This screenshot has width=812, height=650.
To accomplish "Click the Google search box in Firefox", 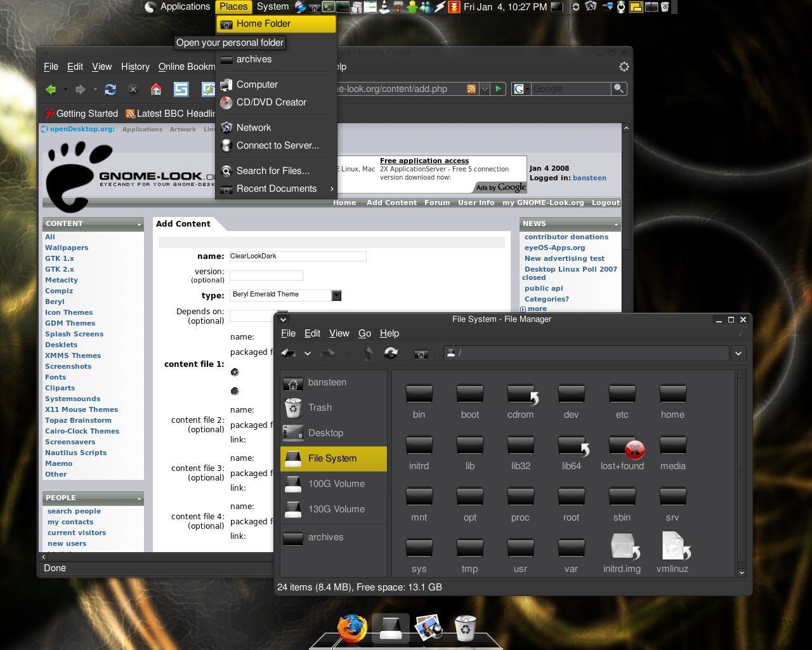I will tap(571, 89).
